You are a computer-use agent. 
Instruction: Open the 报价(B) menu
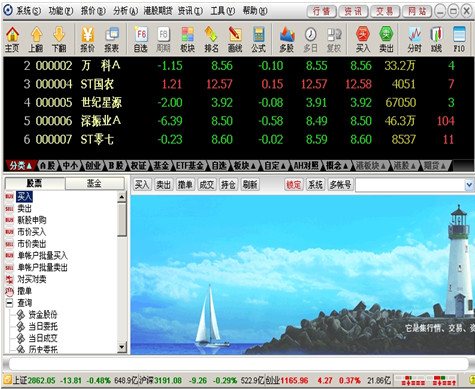click(x=93, y=11)
